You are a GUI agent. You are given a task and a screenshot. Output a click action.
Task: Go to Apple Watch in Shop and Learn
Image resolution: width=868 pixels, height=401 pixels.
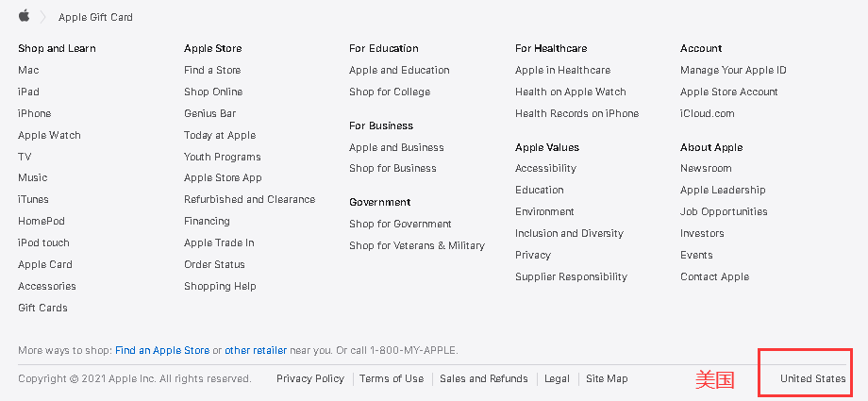49,135
